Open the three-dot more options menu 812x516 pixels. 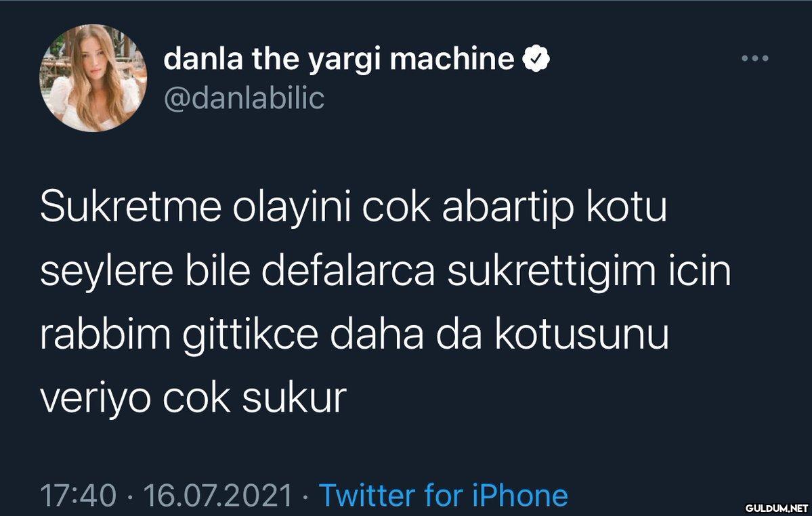tap(755, 58)
